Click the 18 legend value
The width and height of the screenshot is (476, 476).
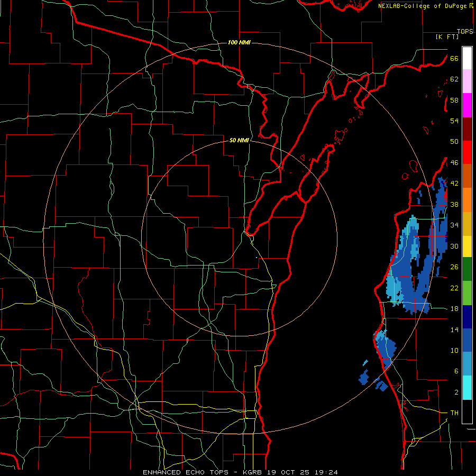[x=454, y=309]
